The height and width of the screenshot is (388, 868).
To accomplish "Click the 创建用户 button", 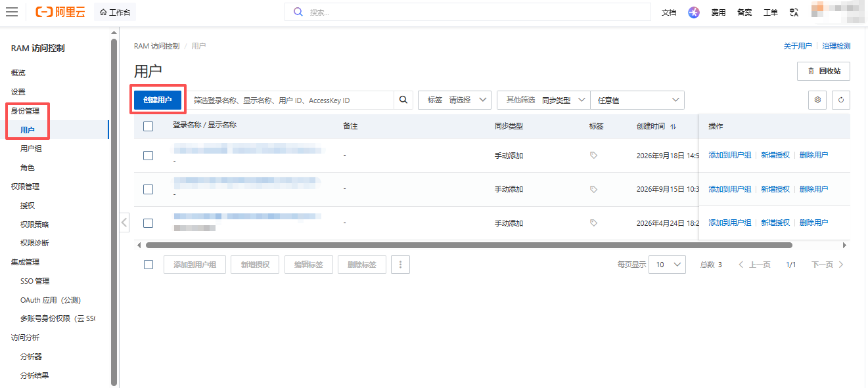I will pyautogui.click(x=158, y=100).
